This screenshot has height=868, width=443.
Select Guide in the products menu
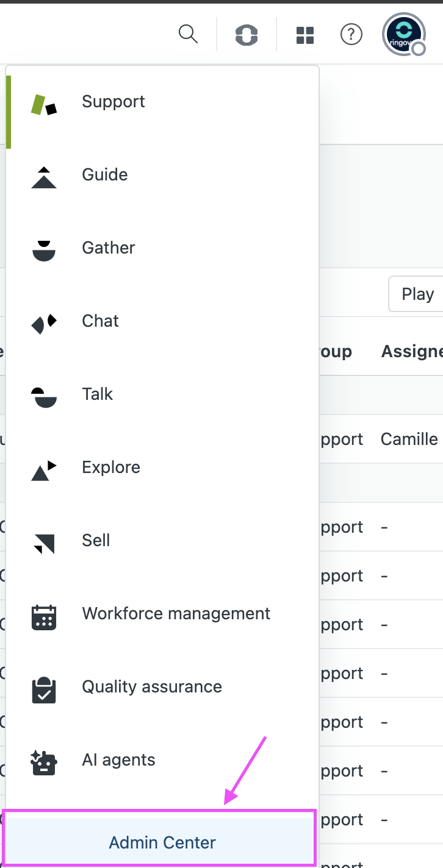pos(162,175)
